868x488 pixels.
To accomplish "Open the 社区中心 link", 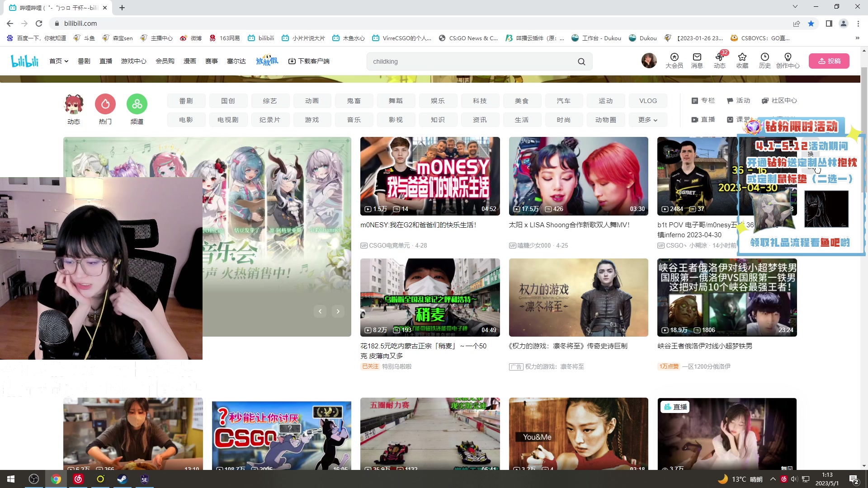I will (x=779, y=100).
